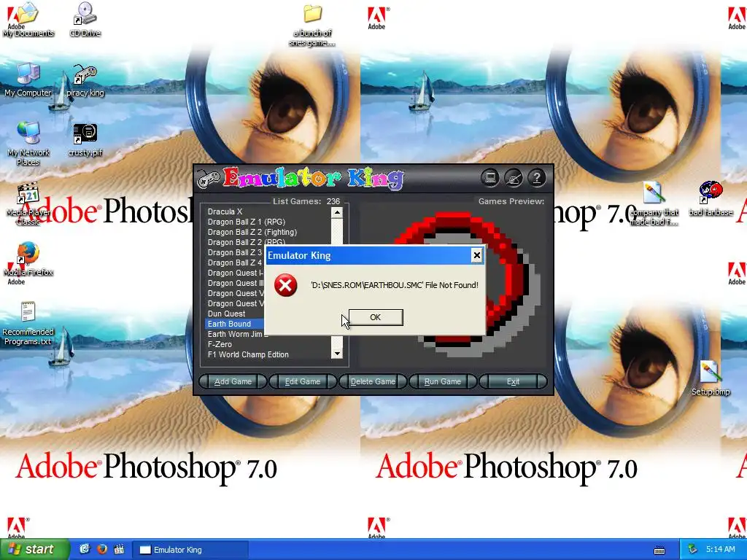Open 'company that made bad f...' desktop file
This screenshot has width=747, height=560.
click(654, 203)
